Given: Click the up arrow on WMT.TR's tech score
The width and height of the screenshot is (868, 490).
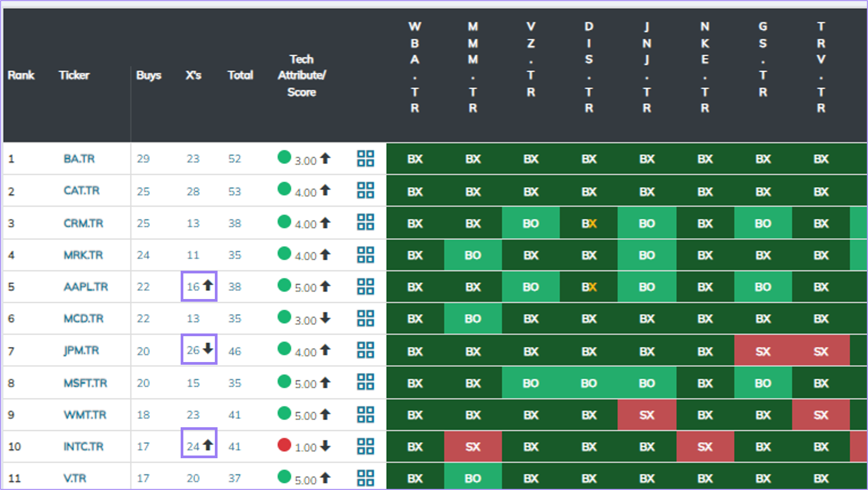Looking at the screenshot, I should pos(325,415).
